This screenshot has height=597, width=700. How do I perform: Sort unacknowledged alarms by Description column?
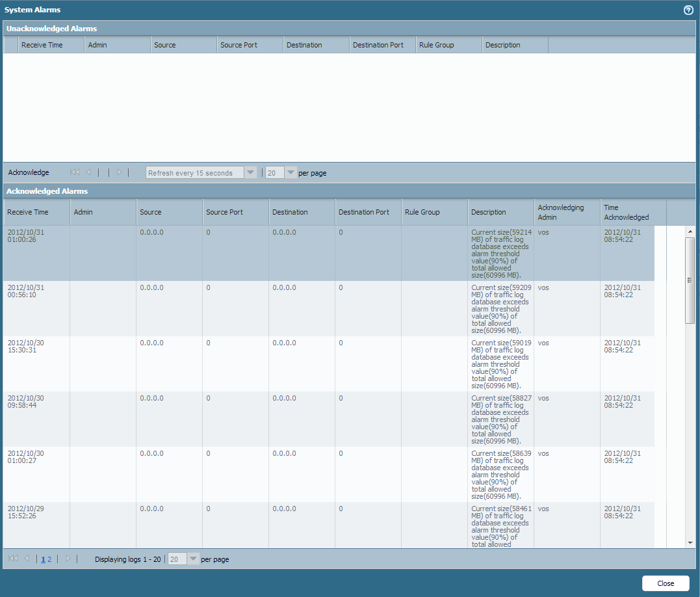515,45
